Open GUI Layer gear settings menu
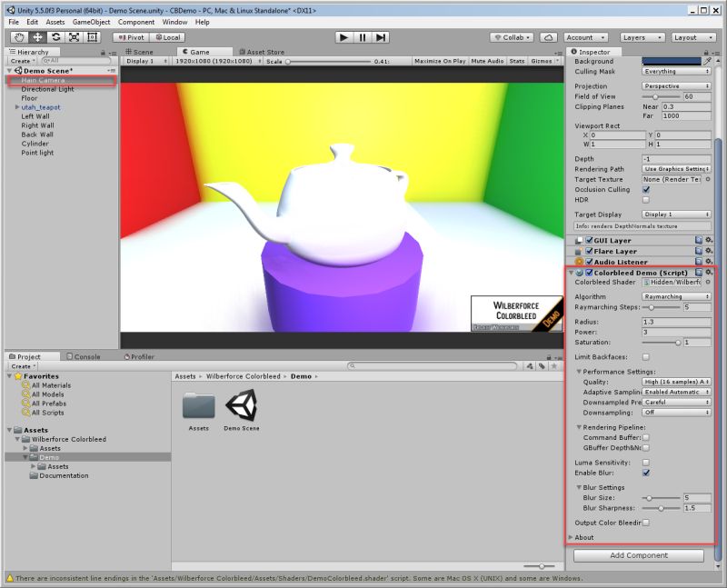The height and width of the screenshot is (588, 727). click(709, 240)
